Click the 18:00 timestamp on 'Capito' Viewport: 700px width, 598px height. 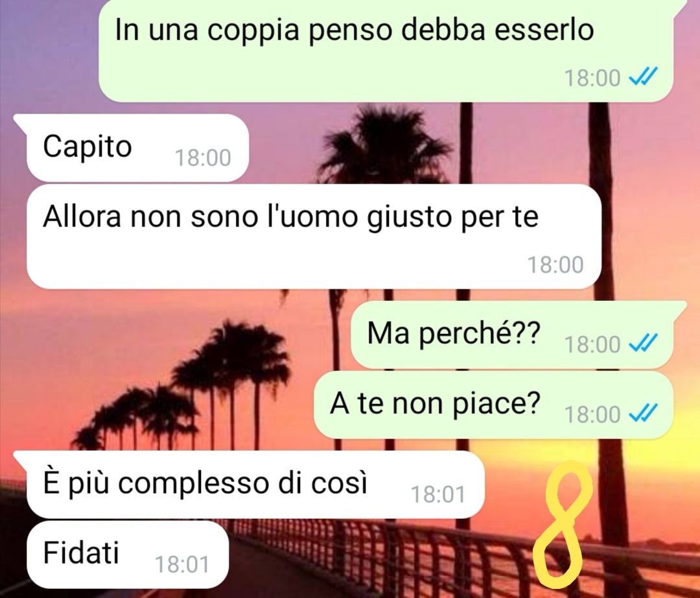click(203, 158)
